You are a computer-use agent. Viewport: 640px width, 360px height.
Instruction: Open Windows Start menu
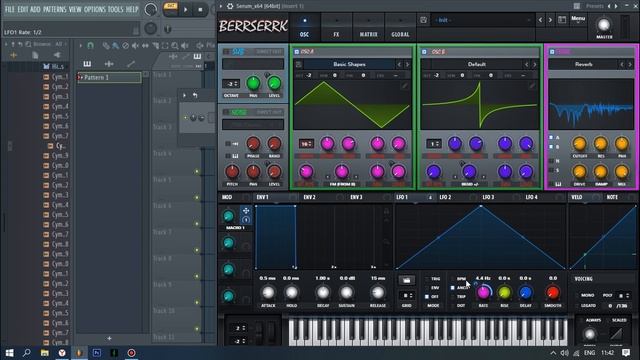click(x=9, y=353)
